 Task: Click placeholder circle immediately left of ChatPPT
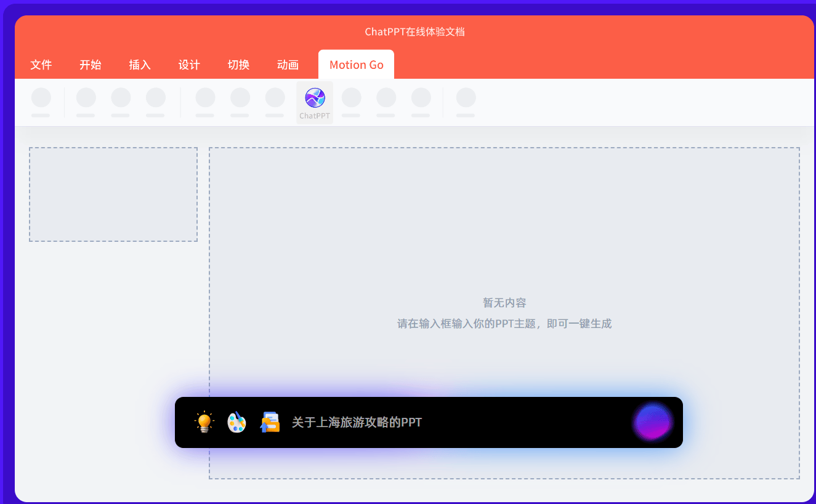(275, 98)
